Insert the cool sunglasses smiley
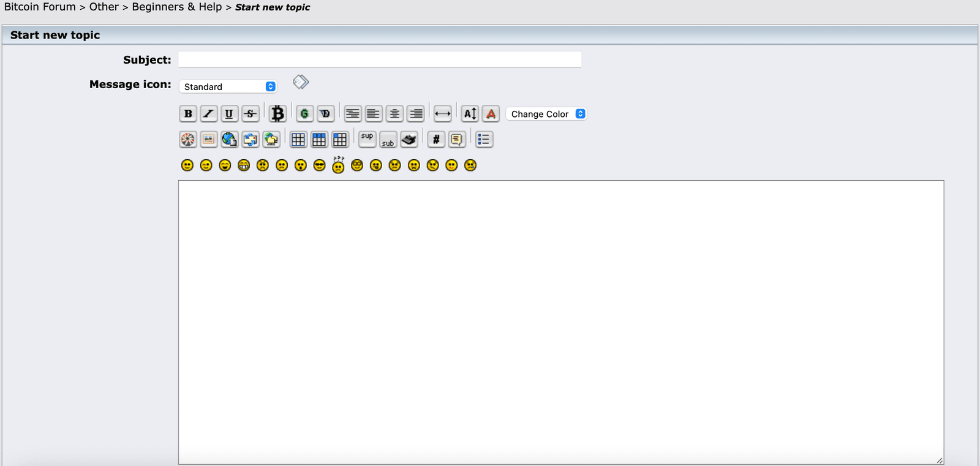Screen dimensions: 980x466 coord(319,165)
